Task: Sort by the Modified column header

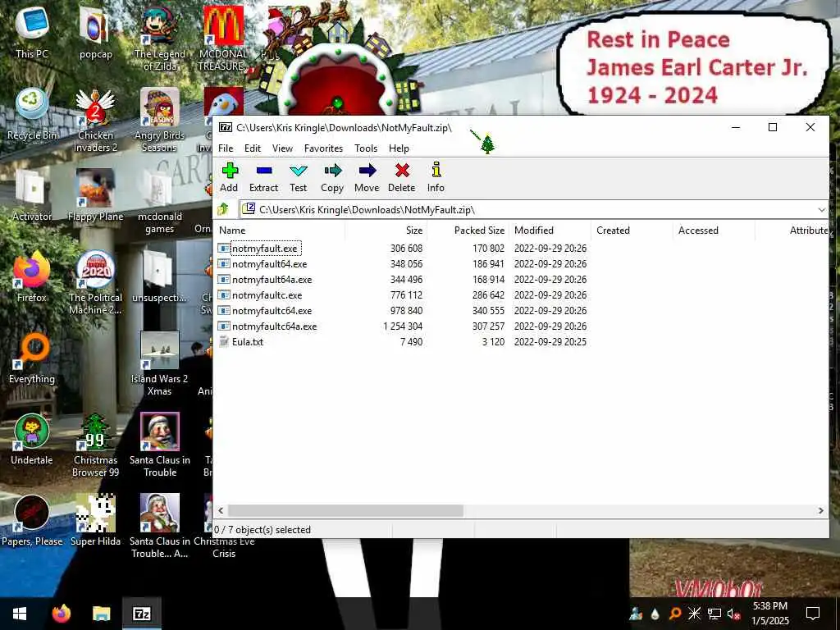Action: (x=550, y=231)
